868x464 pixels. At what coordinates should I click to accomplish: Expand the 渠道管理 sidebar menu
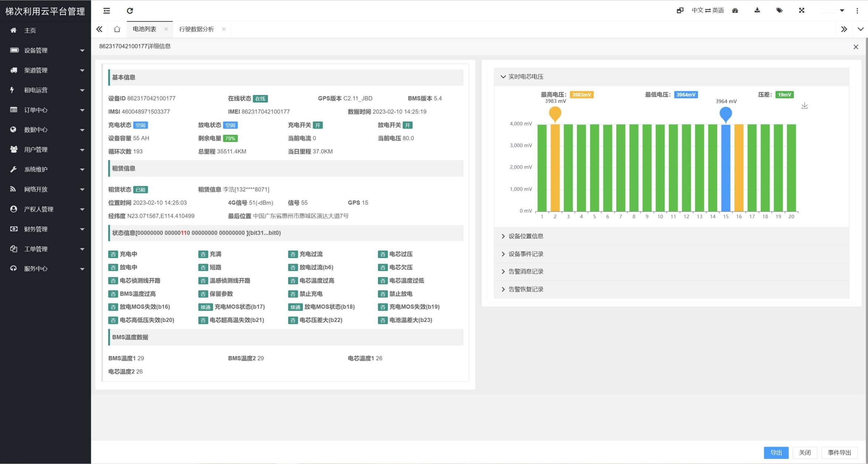tap(45, 70)
